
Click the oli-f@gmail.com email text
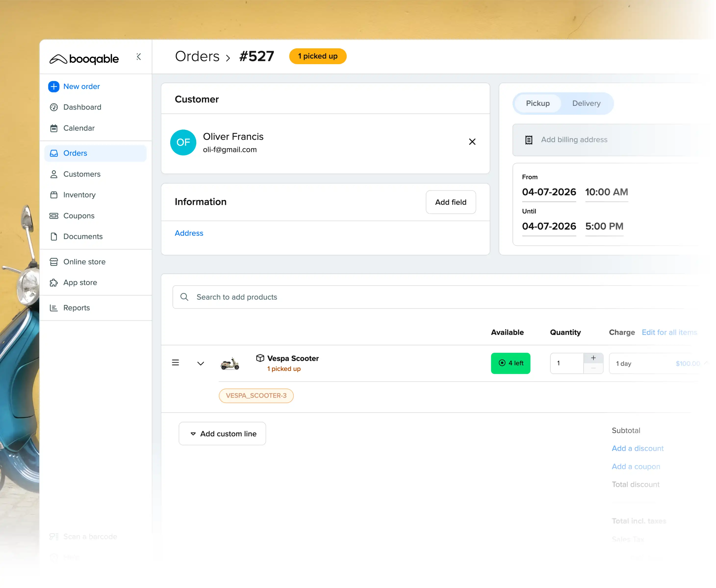230,150
